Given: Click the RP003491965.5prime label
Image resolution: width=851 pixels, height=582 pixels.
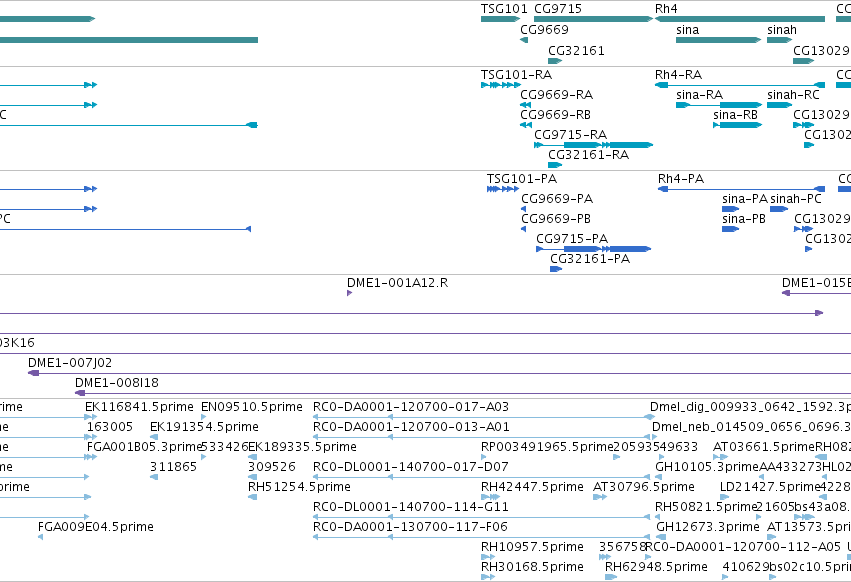Looking at the screenshot, I should point(547,447).
